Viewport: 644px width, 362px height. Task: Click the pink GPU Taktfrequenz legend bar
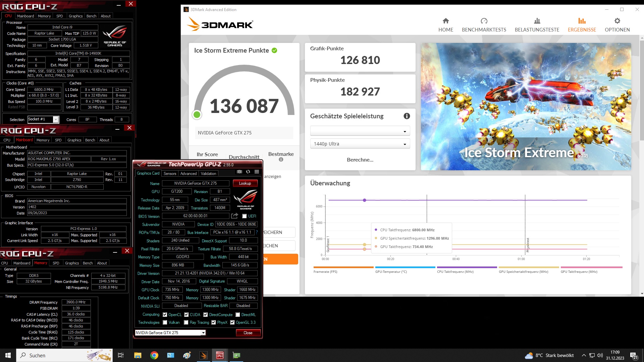point(592,267)
